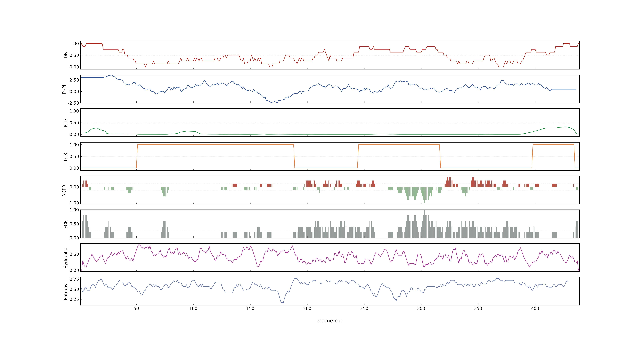644x343 pixels.
Task: Click x-axis tick label 250
Action: [364, 309]
